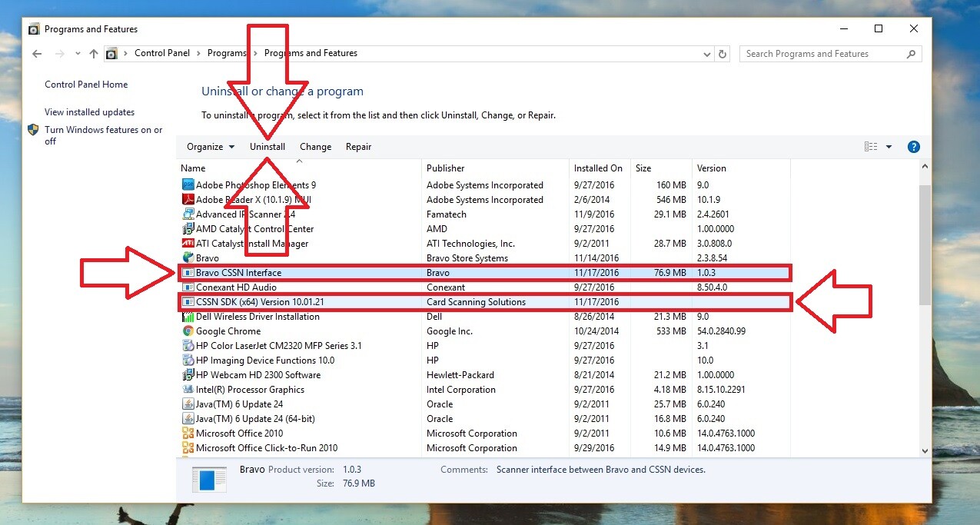Click the 533 MB size cell
980x525 pixels.
672,331
